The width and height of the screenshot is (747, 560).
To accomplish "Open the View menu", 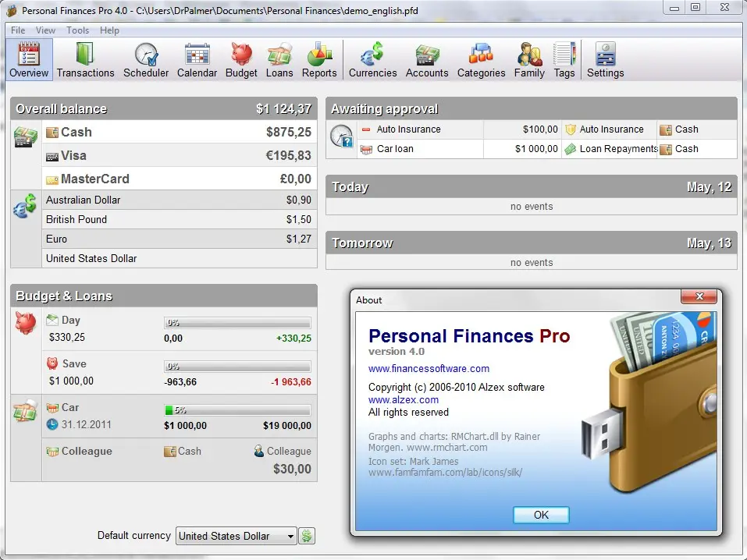I will pyautogui.click(x=46, y=30).
